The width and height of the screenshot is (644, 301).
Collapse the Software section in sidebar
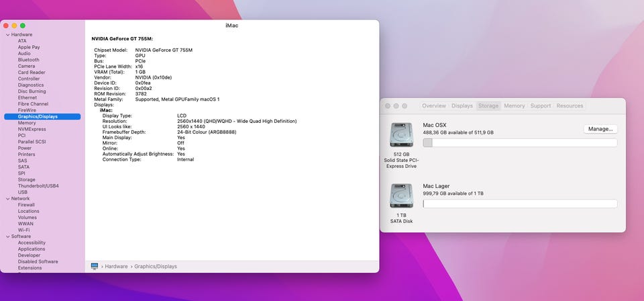(x=8, y=236)
